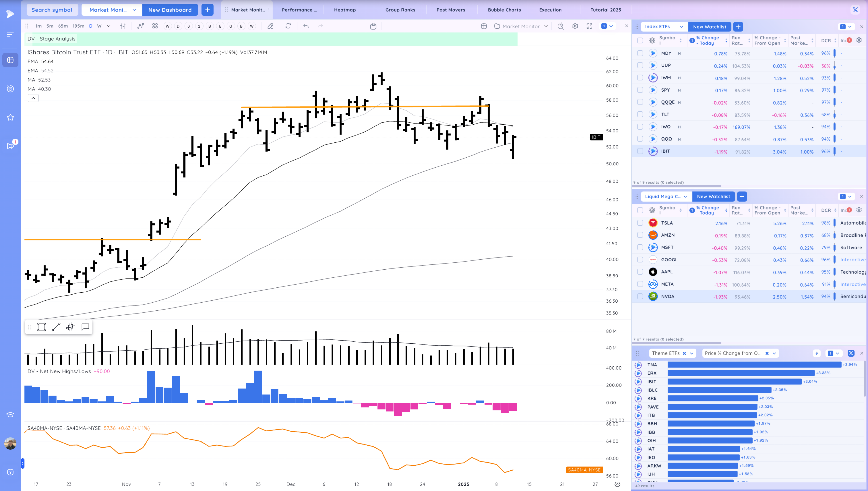The height and width of the screenshot is (491, 868).
Task: Open chart settings gear icon
Action: pyautogui.click(x=575, y=26)
